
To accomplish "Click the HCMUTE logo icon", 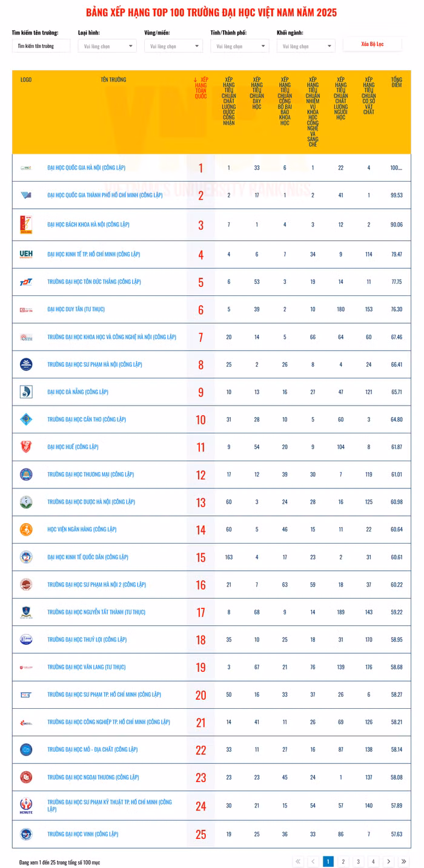I will pyautogui.click(x=26, y=805).
